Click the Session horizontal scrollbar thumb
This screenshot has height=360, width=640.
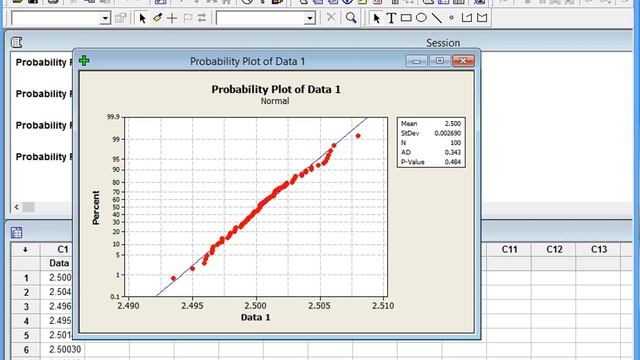28,207
